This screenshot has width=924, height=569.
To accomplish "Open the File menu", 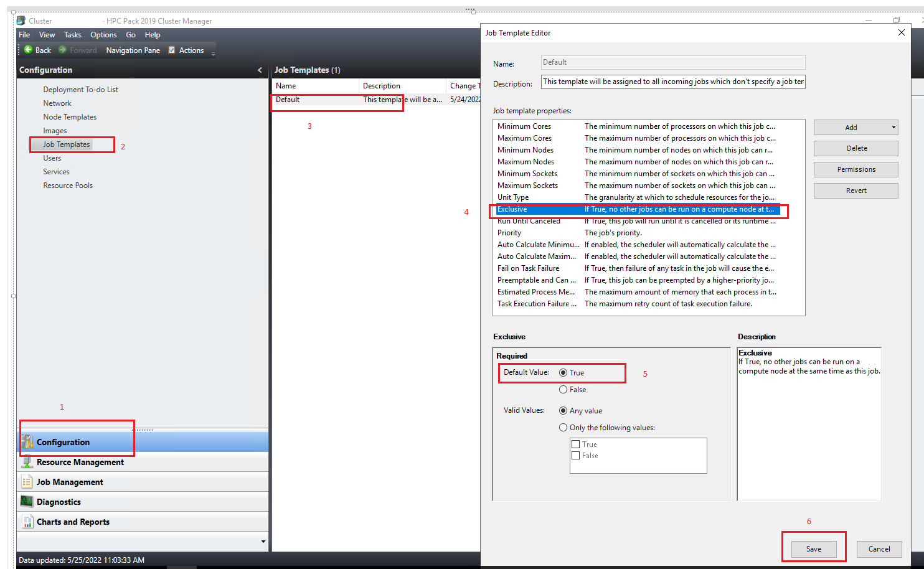I will (x=24, y=35).
